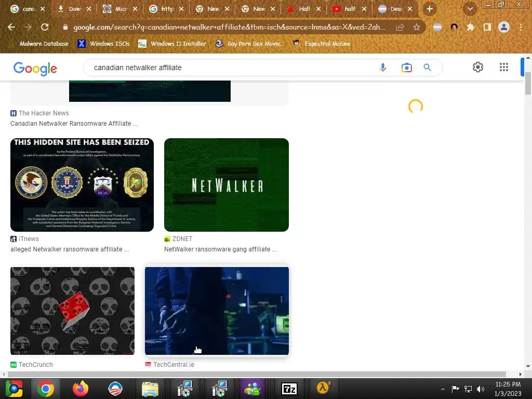The image size is (532, 399).
Task: Click the face avatar extension icon
Action: [454, 27]
